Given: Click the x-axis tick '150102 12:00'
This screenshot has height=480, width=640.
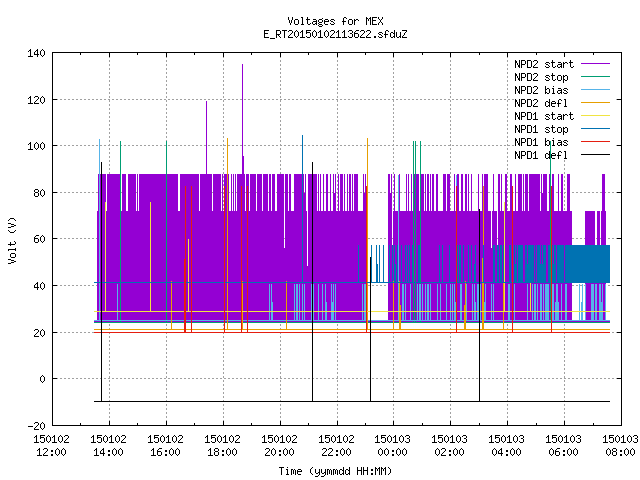Looking at the screenshot, I should click(51, 446).
